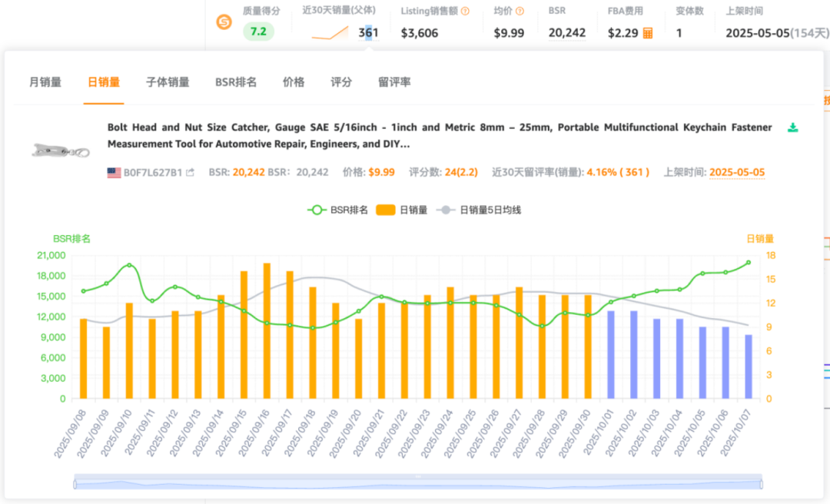This screenshot has height=504, width=830.
Task: Click the product title link
Action: tap(439, 135)
